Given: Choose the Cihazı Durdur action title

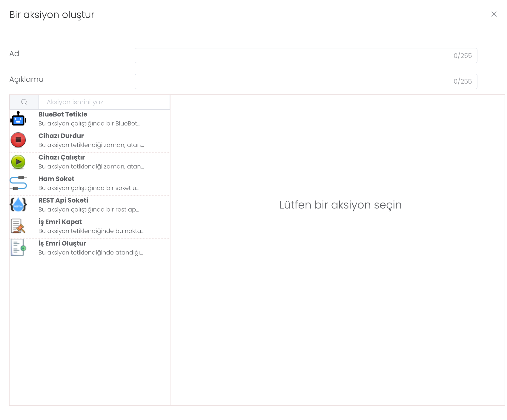Looking at the screenshot, I should [61, 136].
